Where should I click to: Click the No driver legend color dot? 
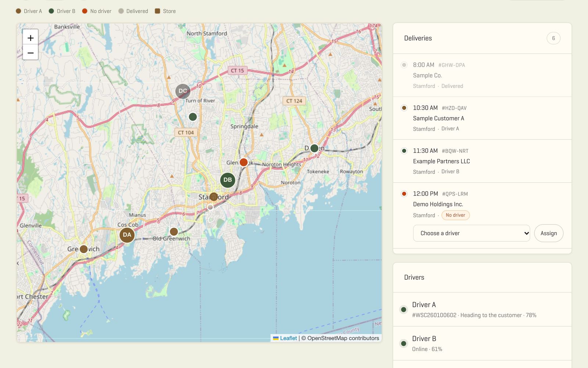(85, 11)
